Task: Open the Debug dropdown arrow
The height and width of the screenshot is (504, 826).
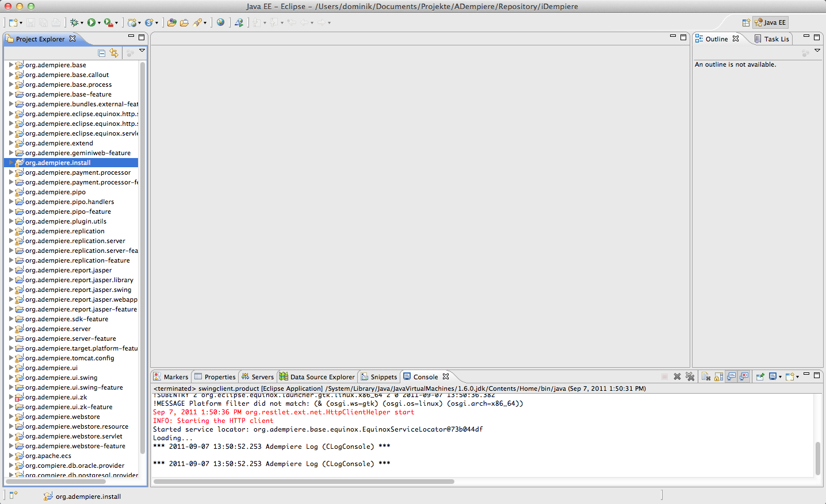Action: tap(82, 23)
